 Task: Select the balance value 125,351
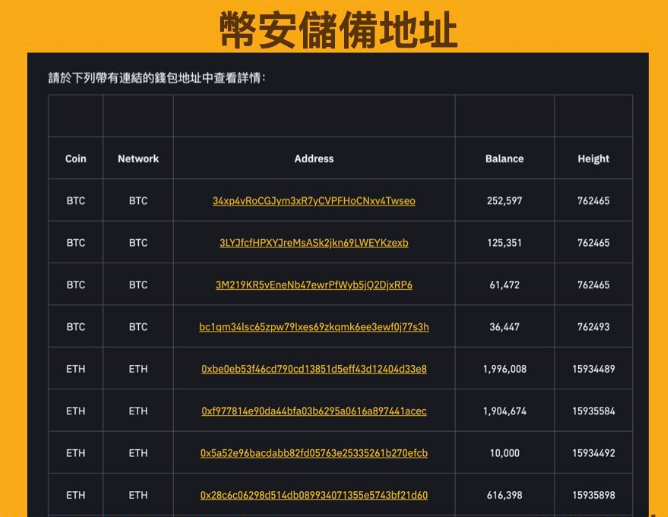(504, 243)
